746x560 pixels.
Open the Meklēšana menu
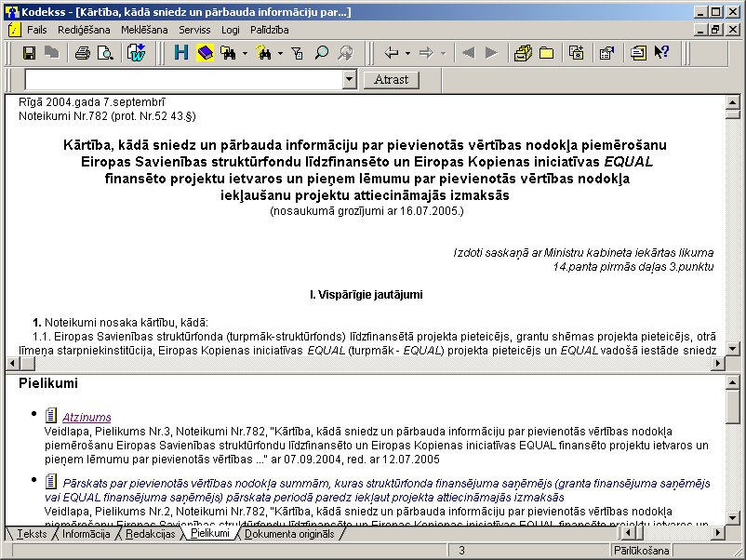(144, 30)
